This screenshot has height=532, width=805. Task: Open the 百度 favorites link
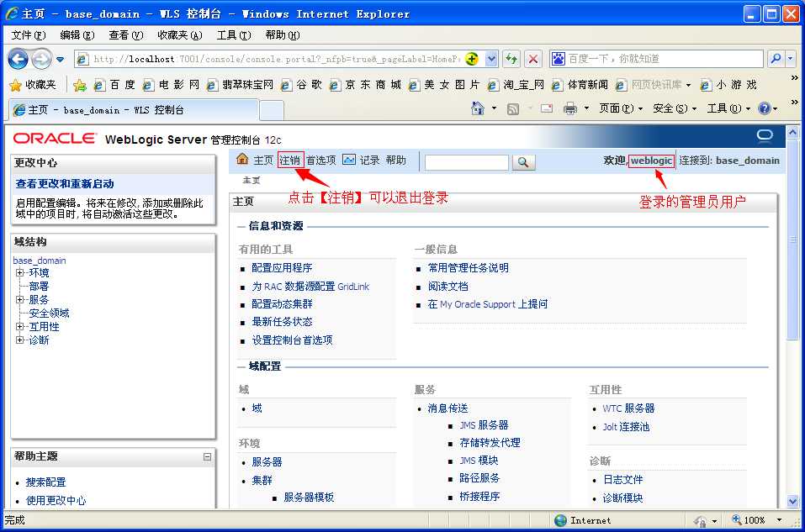(114, 85)
